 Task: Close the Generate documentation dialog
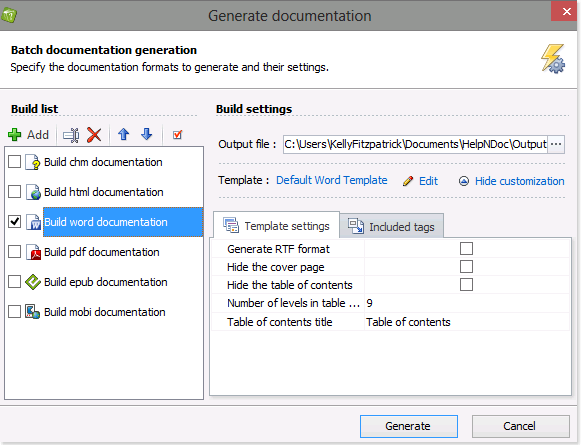565,11
